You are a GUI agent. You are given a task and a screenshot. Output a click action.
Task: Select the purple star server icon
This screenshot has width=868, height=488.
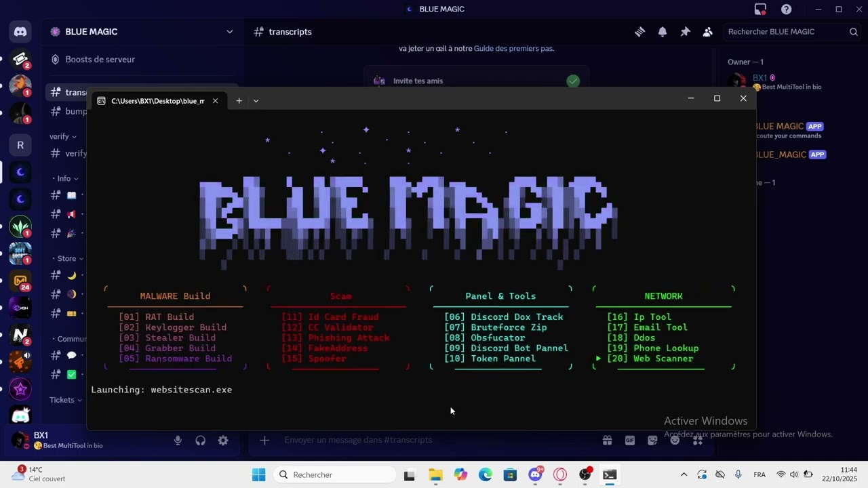(20, 390)
